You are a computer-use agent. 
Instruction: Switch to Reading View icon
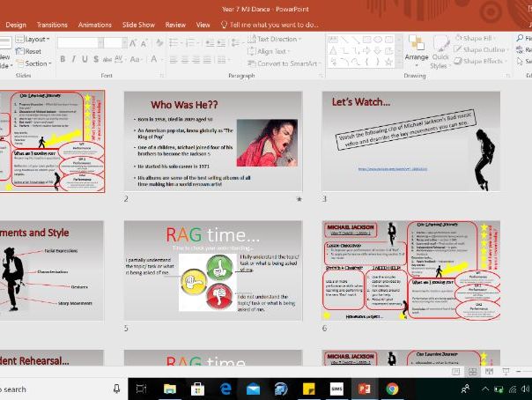click(489, 372)
